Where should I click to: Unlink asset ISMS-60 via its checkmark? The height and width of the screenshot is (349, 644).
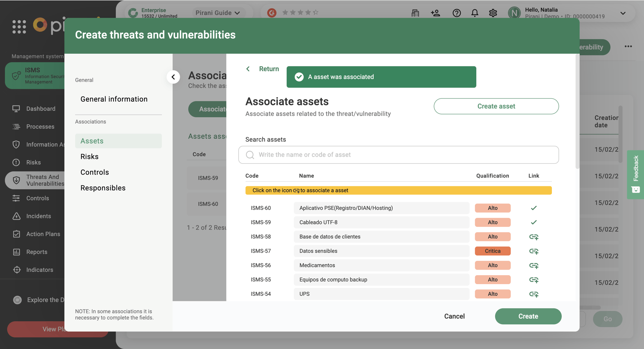(534, 208)
